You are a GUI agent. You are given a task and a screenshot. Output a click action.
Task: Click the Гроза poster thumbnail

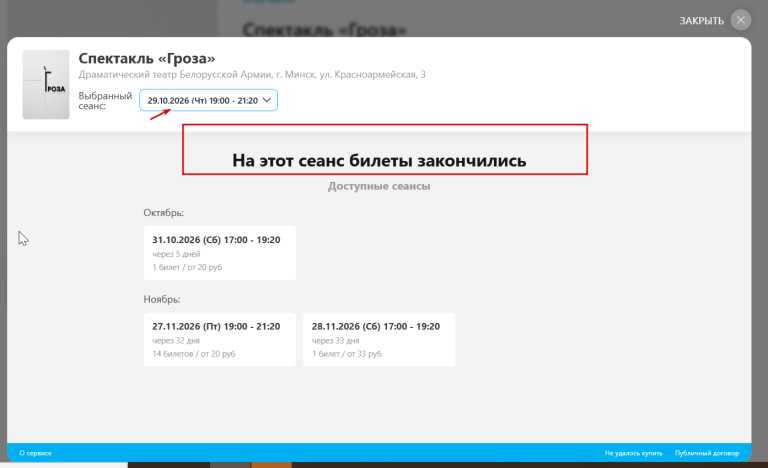46,84
